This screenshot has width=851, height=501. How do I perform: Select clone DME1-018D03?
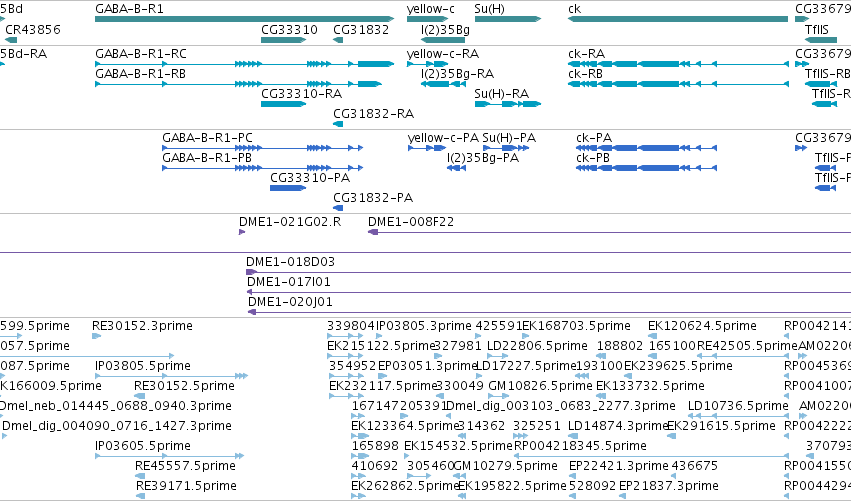point(290,262)
